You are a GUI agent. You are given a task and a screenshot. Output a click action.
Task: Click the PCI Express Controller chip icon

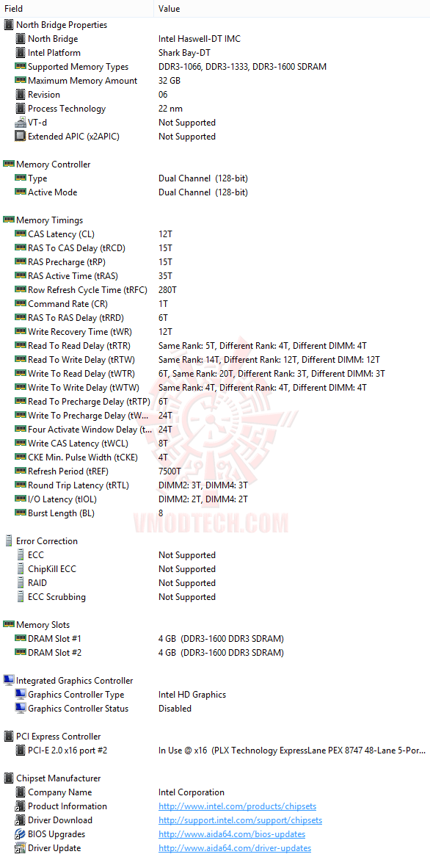(9, 737)
